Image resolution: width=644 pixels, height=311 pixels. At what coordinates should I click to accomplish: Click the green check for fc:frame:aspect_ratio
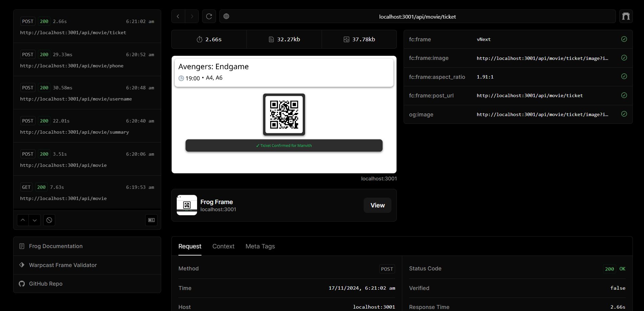coord(624,76)
